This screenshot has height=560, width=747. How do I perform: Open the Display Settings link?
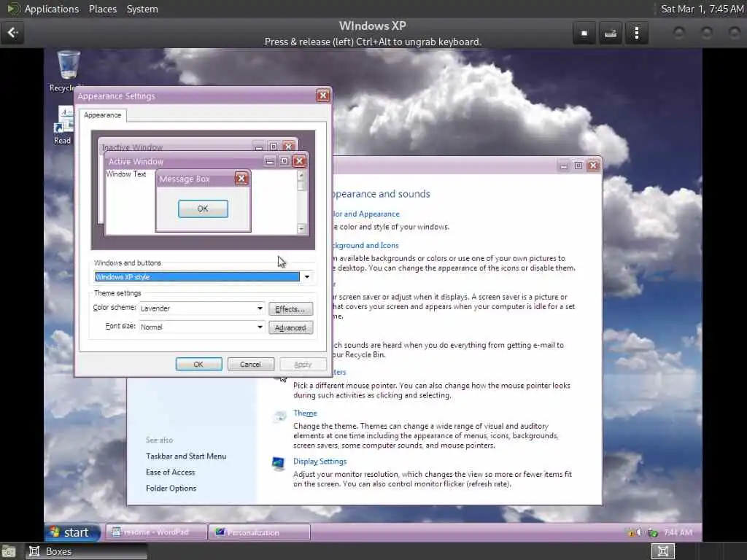tap(320, 461)
